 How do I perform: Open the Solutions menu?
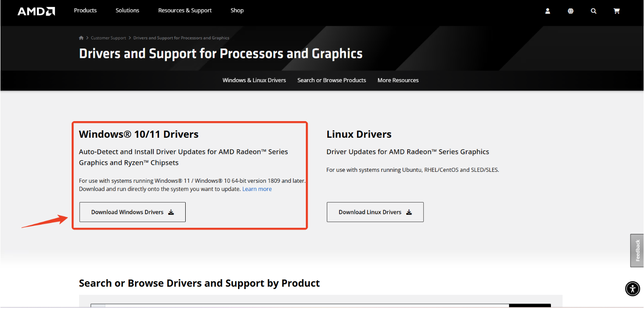coord(127,10)
